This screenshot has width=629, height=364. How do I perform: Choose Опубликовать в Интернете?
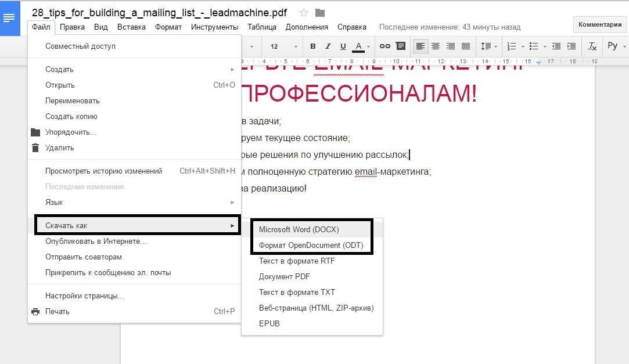coord(134,242)
